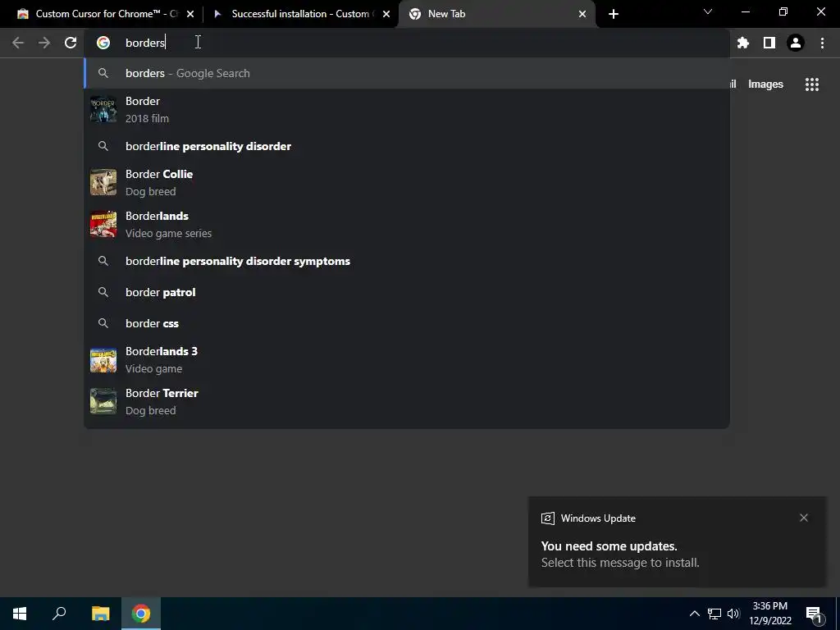This screenshot has width=840, height=630.
Task: Select 'borders - Google Search' suggestion
Action: [407, 73]
